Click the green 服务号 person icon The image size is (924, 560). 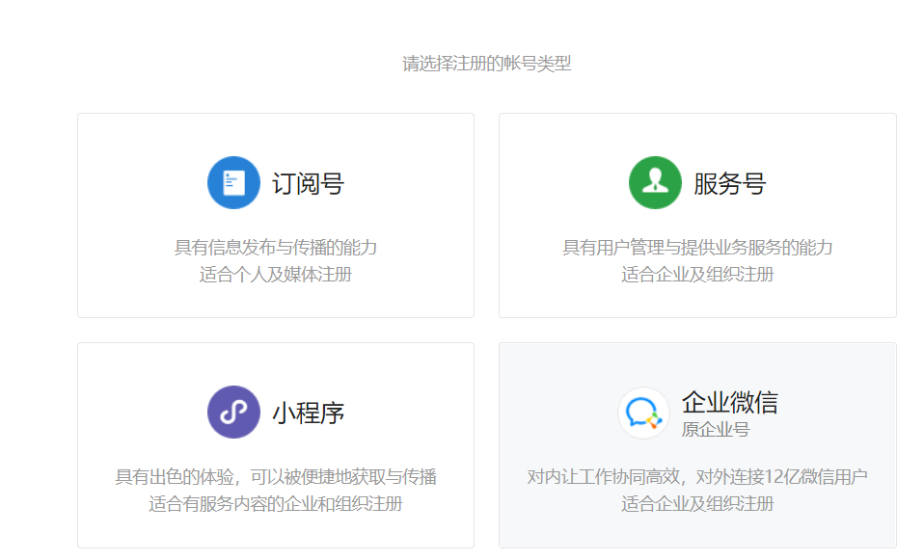[655, 182]
